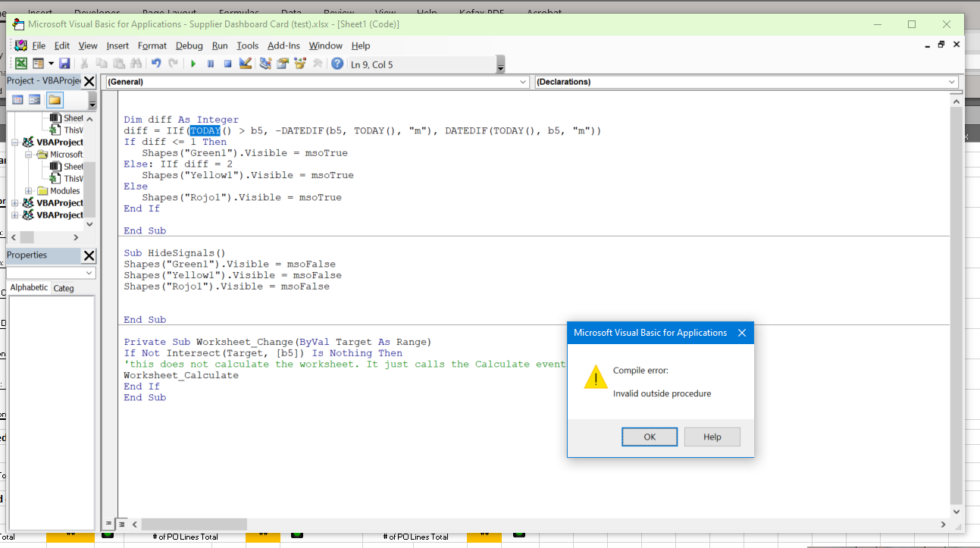Click View Object icon in Project pane
The image size is (980, 548).
click(x=35, y=100)
